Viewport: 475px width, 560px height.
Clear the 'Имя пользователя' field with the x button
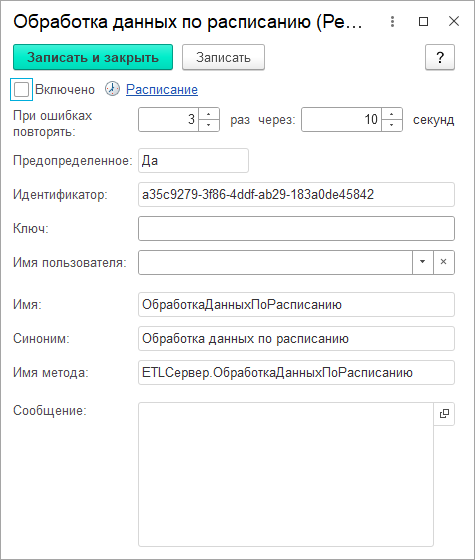tap(444, 262)
